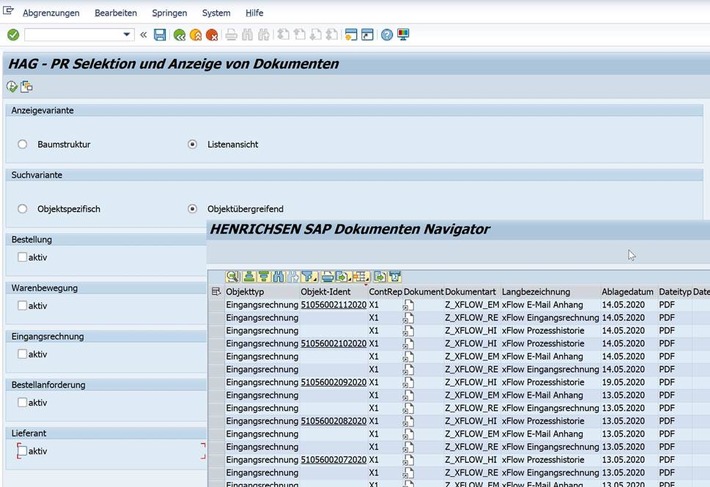Select the Listenansicht radio button

click(x=192, y=144)
